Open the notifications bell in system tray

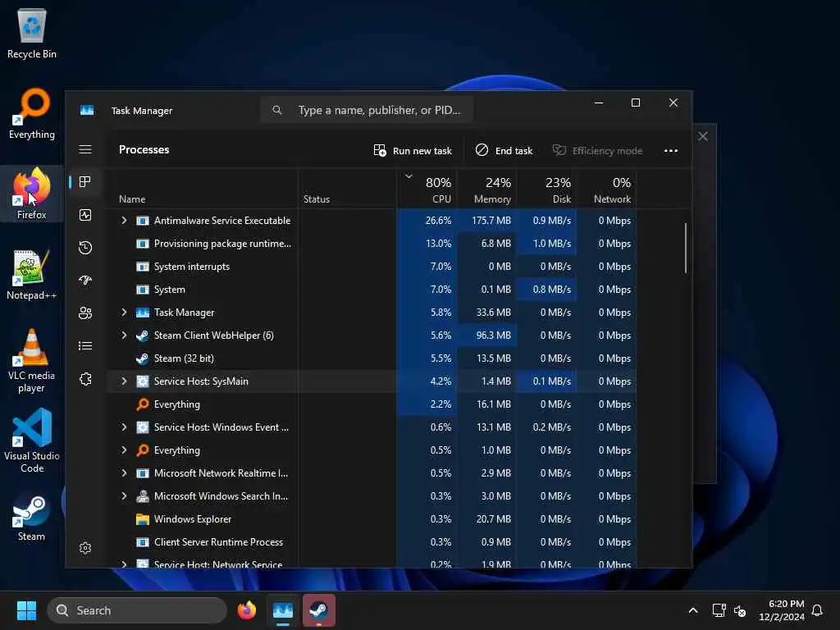[x=817, y=610]
